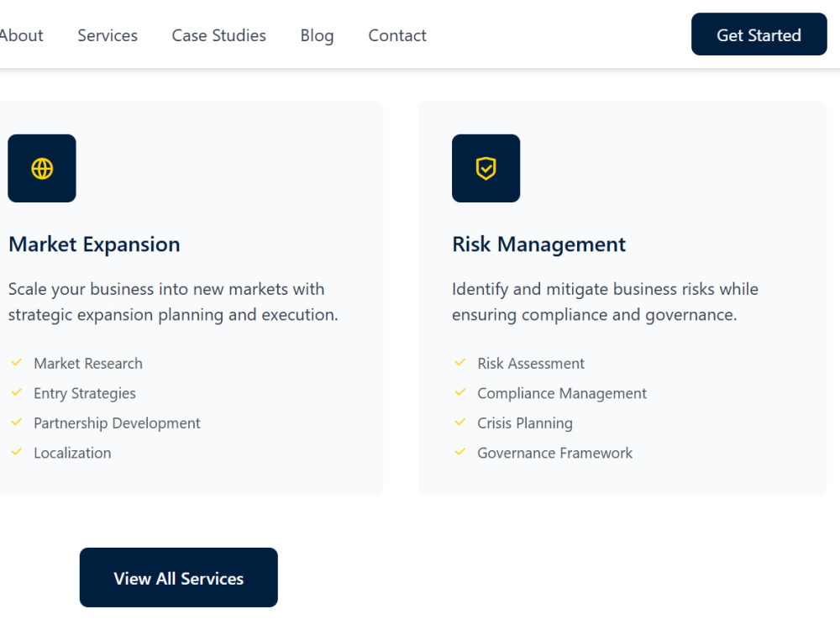Click the checkmark beside Compliance Management
Viewport: 840px width, 630px height.
click(x=460, y=392)
